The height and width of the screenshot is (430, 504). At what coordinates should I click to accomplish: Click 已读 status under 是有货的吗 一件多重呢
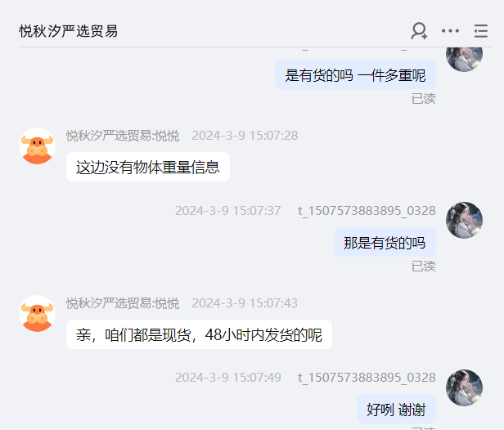423,99
